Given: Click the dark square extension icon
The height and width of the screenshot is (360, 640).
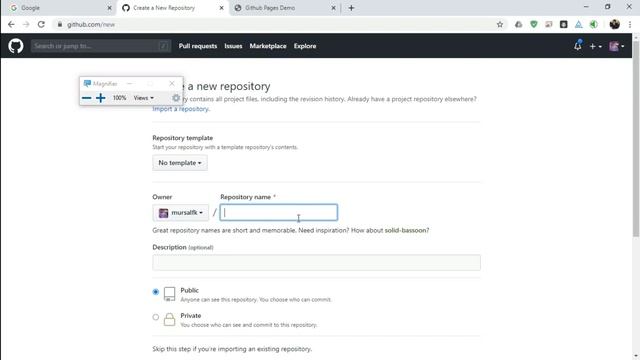Looking at the screenshot, I should click(x=564, y=24).
